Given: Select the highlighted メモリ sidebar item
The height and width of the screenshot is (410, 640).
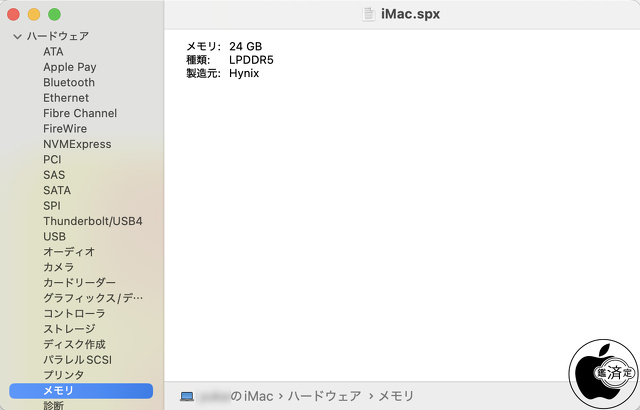Looking at the screenshot, I should pos(58,391).
